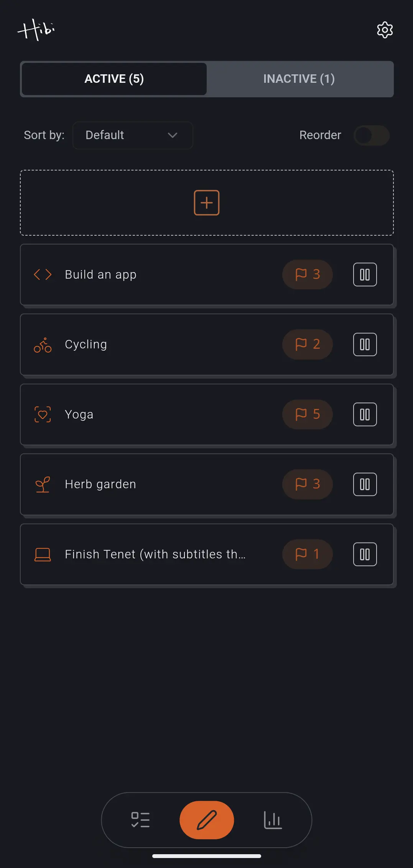Screen dimensions: 413x868
Task: Open the Yoga streak flag badge
Action: (x=307, y=414)
